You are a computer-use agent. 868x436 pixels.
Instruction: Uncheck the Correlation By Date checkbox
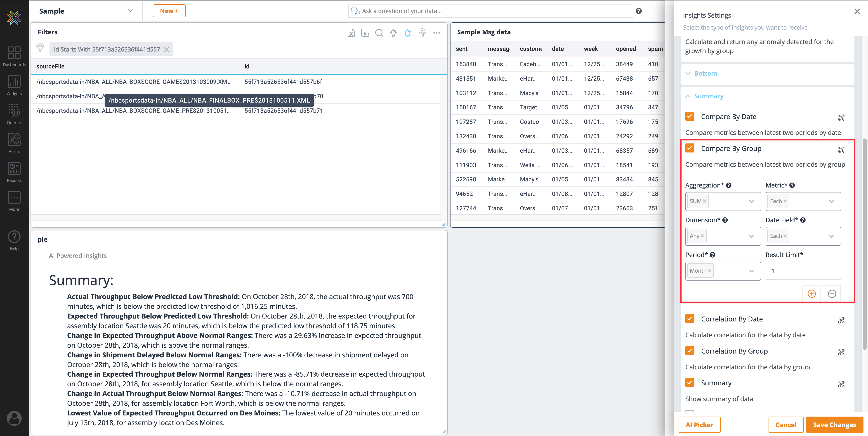point(690,319)
